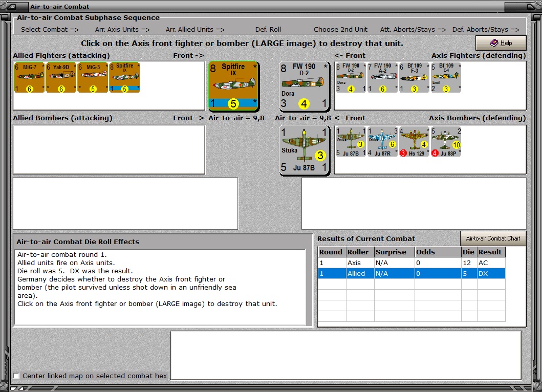Click the Arr. Allied Units subphase step

tap(195, 29)
